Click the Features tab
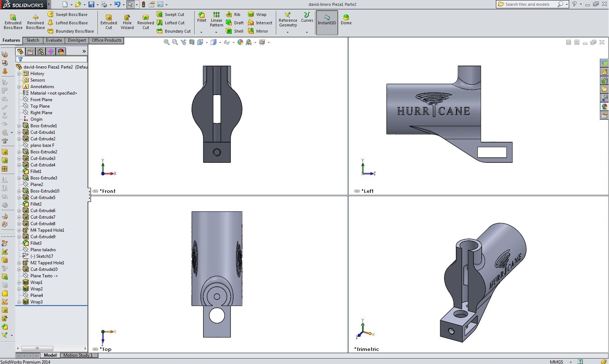The image size is (609, 364). click(11, 40)
